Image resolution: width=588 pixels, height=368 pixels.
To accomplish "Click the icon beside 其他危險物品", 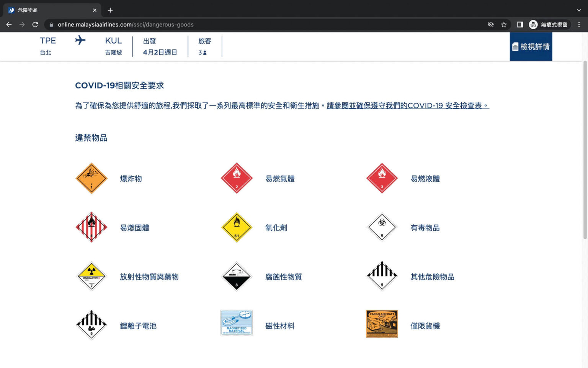I will pos(382,276).
